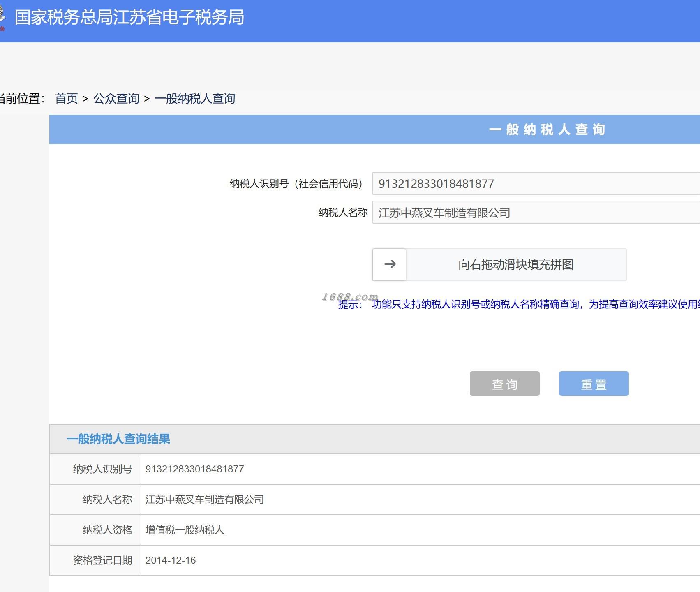Click the 重置 reset button

(x=594, y=384)
